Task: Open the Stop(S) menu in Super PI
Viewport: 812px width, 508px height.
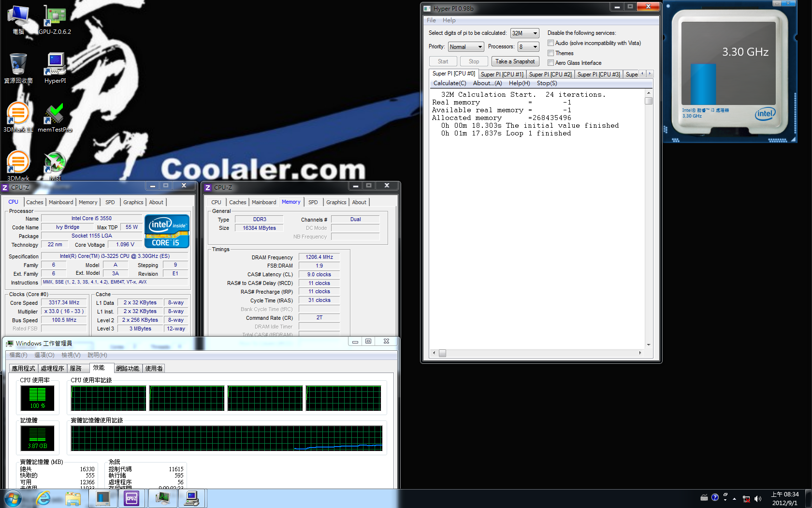Action: [547, 83]
